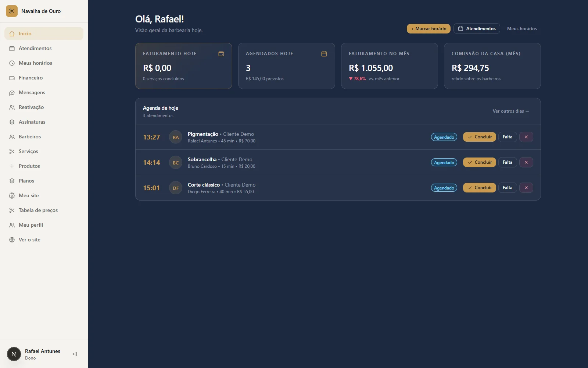588x368 pixels.
Task: Conclude the 15:01 Corte clássico appointment
Action: coord(480,188)
